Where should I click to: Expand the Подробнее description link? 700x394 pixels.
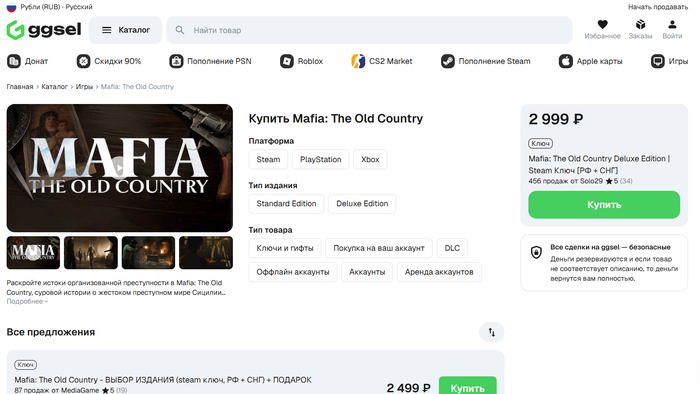point(27,302)
